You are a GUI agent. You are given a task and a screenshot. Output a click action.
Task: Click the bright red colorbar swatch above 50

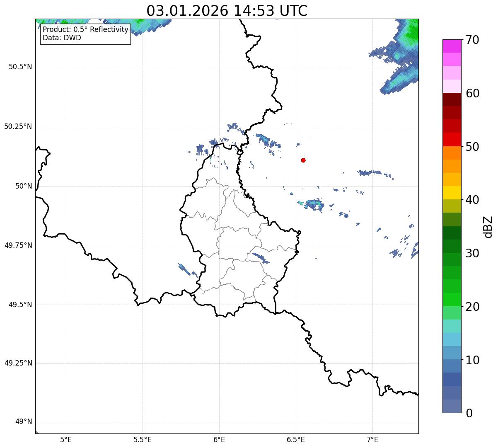(x=452, y=140)
